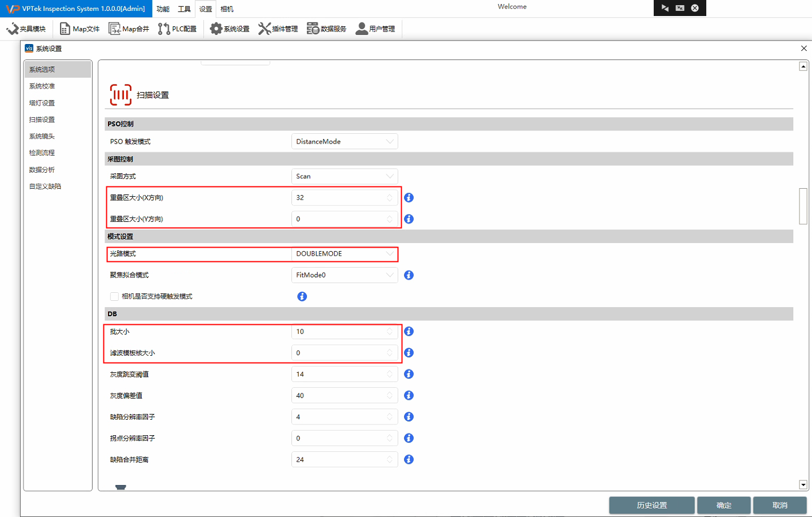Open 用户管理 user management

pos(375,29)
